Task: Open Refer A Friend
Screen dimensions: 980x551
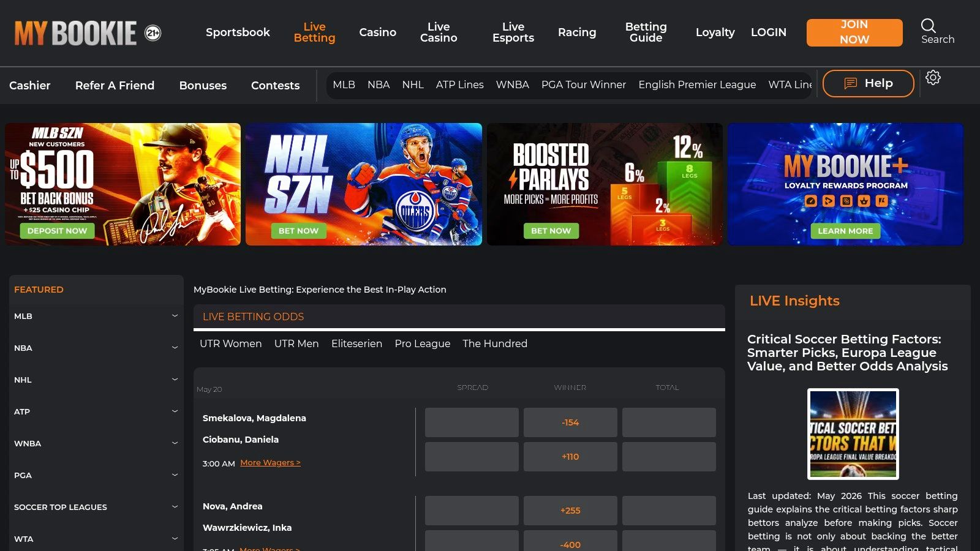Action: click(115, 86)
